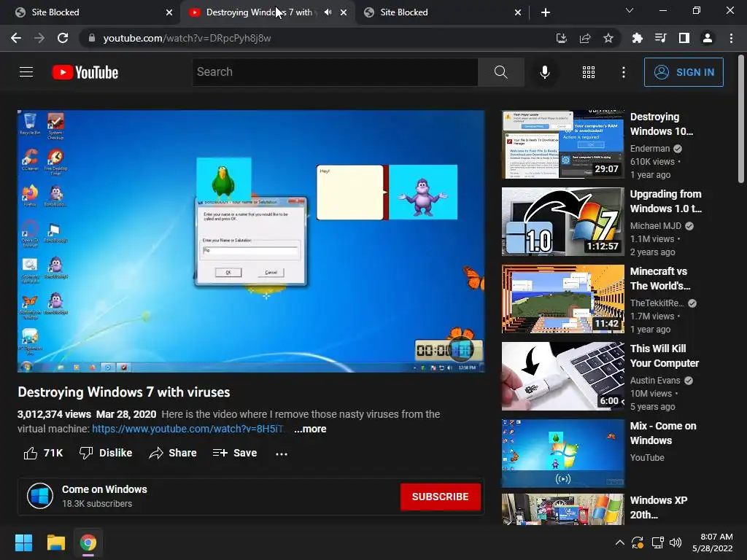Screen dimensions: 747x560
Task: Click the SIGN IN button
Action: tap(684, 72)
